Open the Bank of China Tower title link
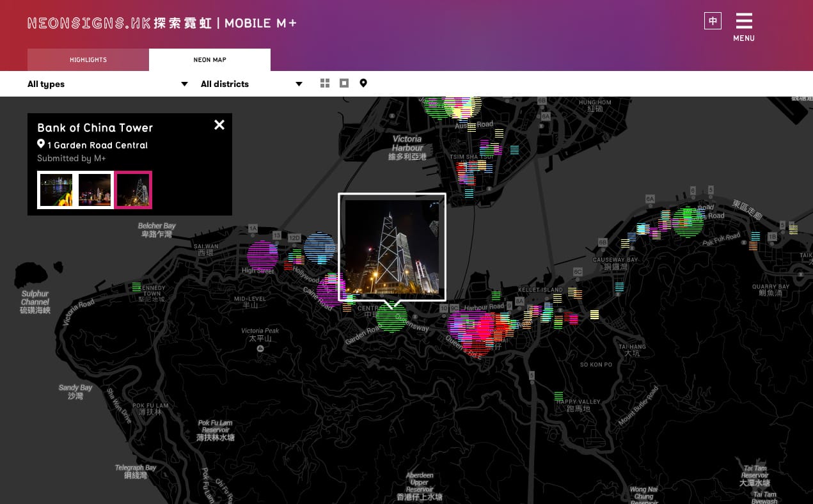Viewport: 813px width, 504px height. tap(95, 128)
